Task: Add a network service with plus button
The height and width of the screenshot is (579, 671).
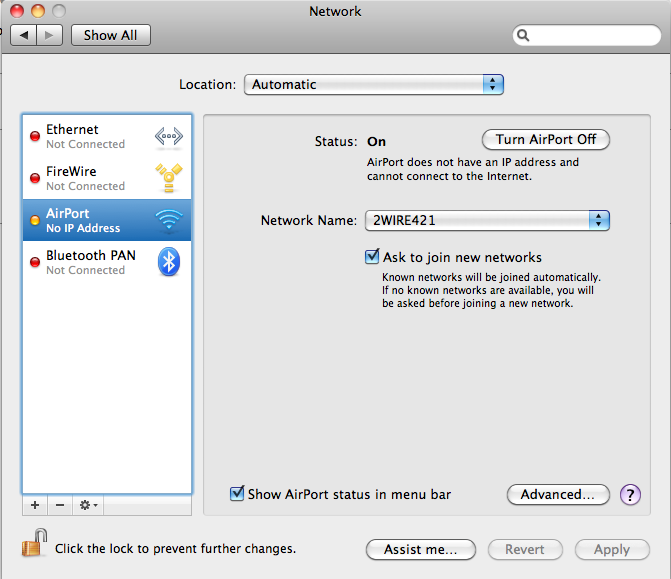Action: tap(35, 505)
